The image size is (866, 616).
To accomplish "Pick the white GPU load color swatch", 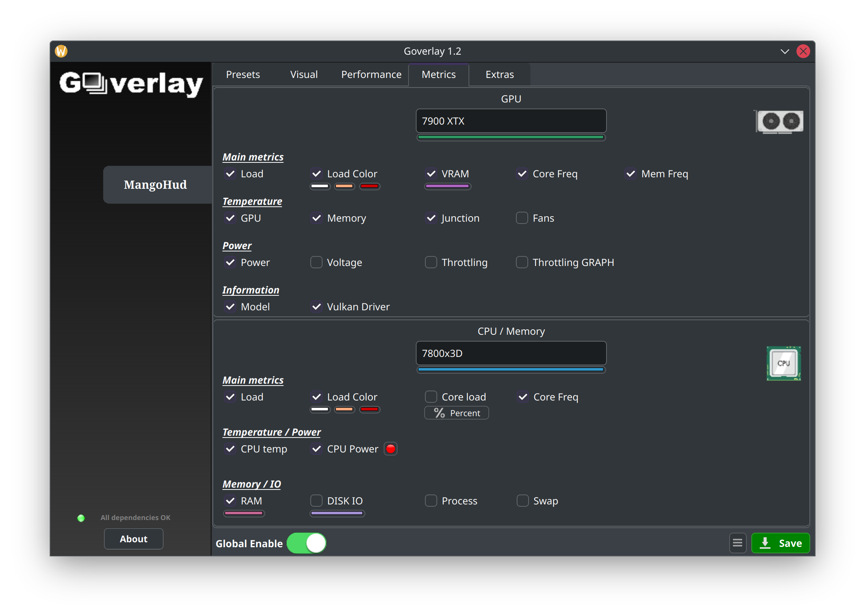I will click(x=320, y=186).
